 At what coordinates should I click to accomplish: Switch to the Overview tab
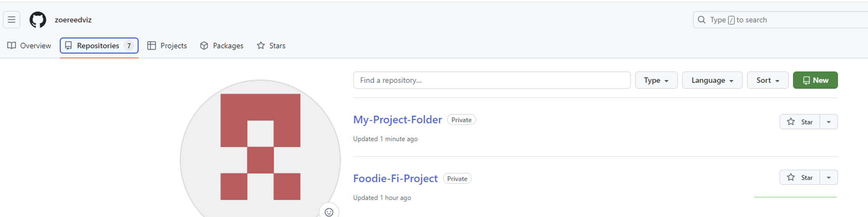30,46
